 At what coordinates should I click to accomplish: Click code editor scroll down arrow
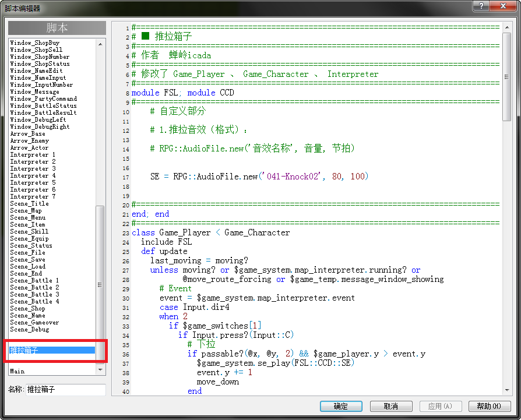[x=506, y=390]
